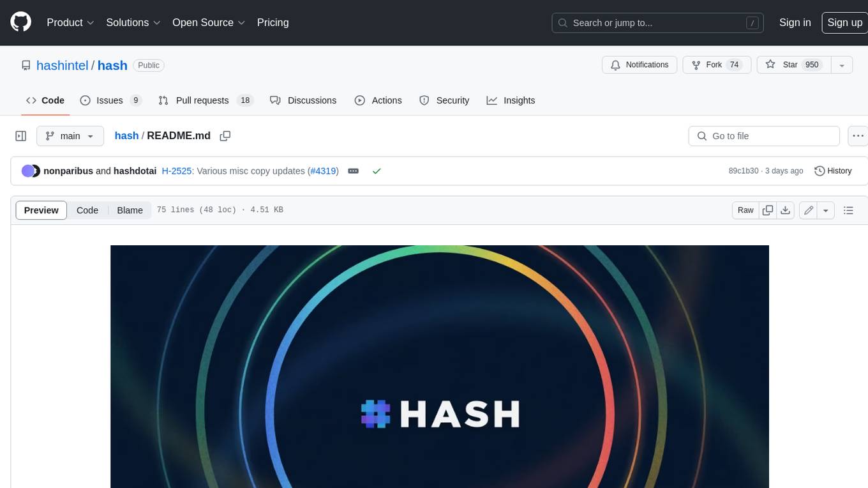Viewport: 868px width, 488px height.
Task: Focus the Go to file field
Action: coord(764,136)
